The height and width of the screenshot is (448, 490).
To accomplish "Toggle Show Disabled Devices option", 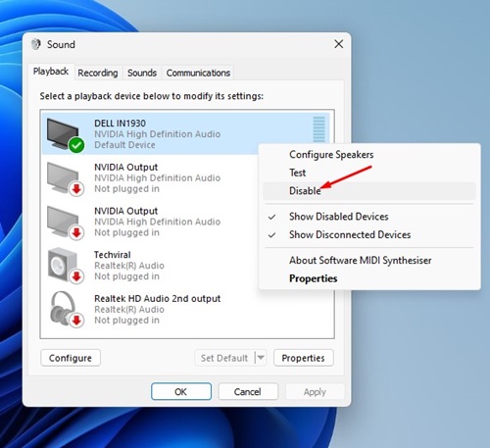I will [369, 217].
